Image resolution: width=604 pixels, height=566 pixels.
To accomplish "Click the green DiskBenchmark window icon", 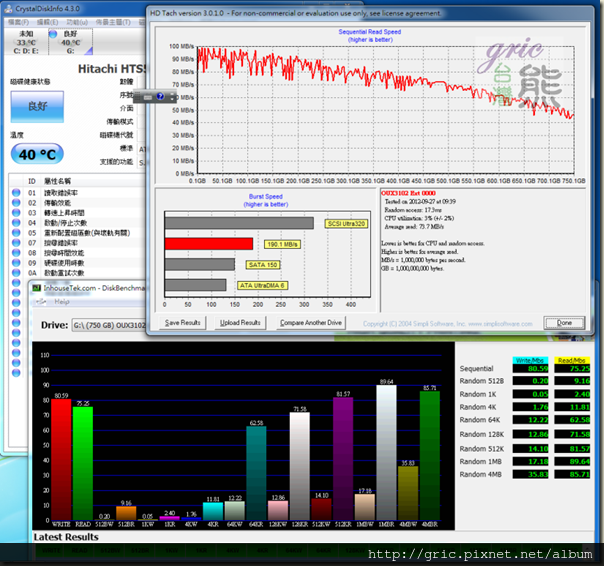I will (37, 288).
